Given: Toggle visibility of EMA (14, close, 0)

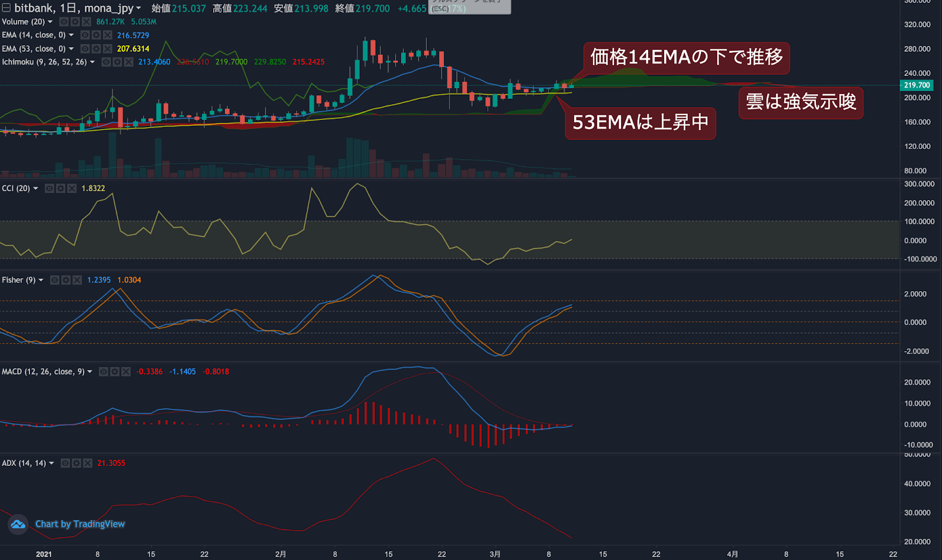Looking at the screenshot, I should (x=85, y=35).
